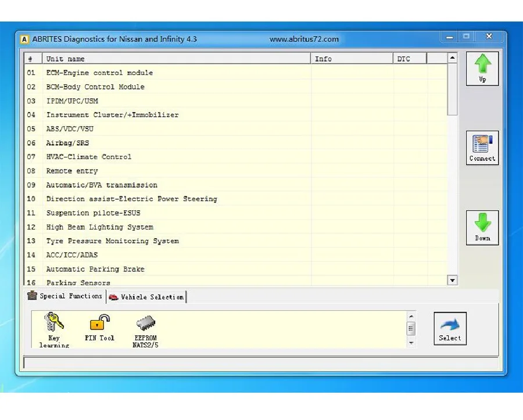This screenshot has width=523, height=420.
Task: Click special functions panel scroll up arrow
Action: [x=411, y=317]
